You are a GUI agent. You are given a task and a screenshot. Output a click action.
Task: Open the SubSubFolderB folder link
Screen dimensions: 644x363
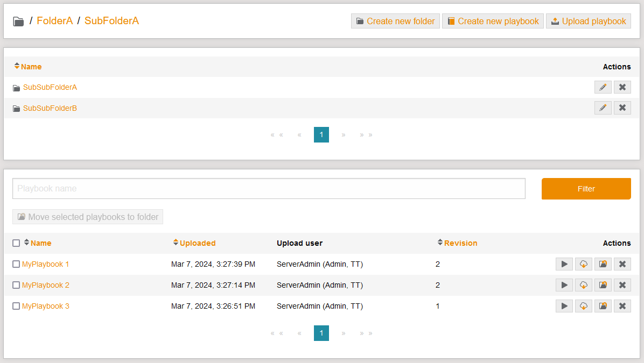(50, 108)
